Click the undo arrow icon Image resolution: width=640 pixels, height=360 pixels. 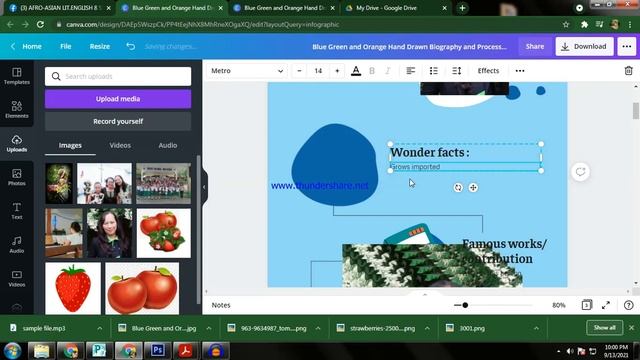(x=131, y=47)
